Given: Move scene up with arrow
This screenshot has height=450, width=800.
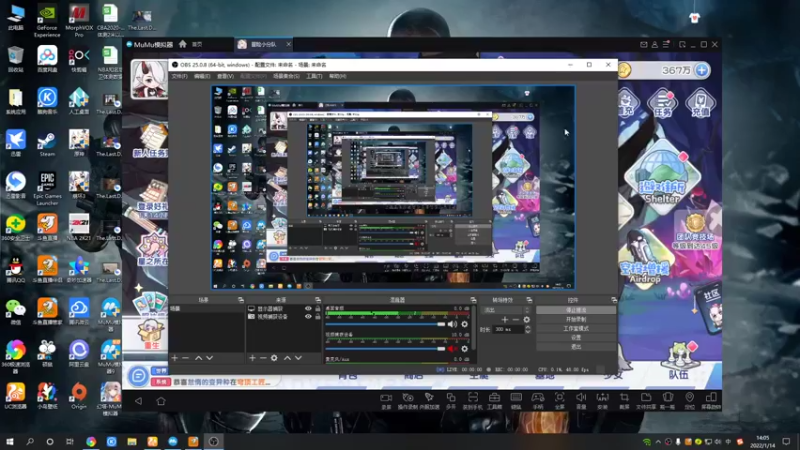Looking at the screenshot, I should click(198, 358).
